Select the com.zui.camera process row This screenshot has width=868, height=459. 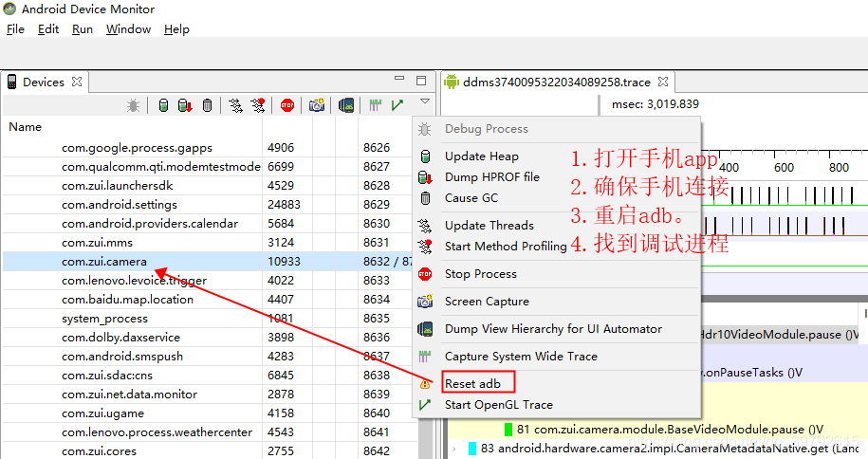pos(208,262)
